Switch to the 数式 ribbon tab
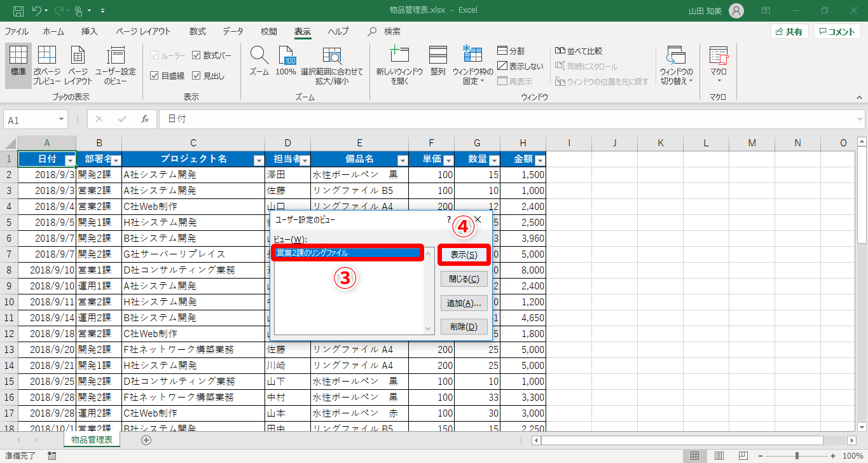This screenshot has height=463, width=868. pos(198,31)
